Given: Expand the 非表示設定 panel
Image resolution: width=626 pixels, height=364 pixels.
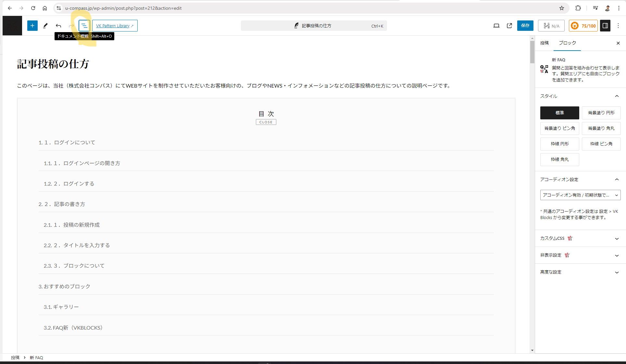Looking at the screenshot, I should [580, 255].
